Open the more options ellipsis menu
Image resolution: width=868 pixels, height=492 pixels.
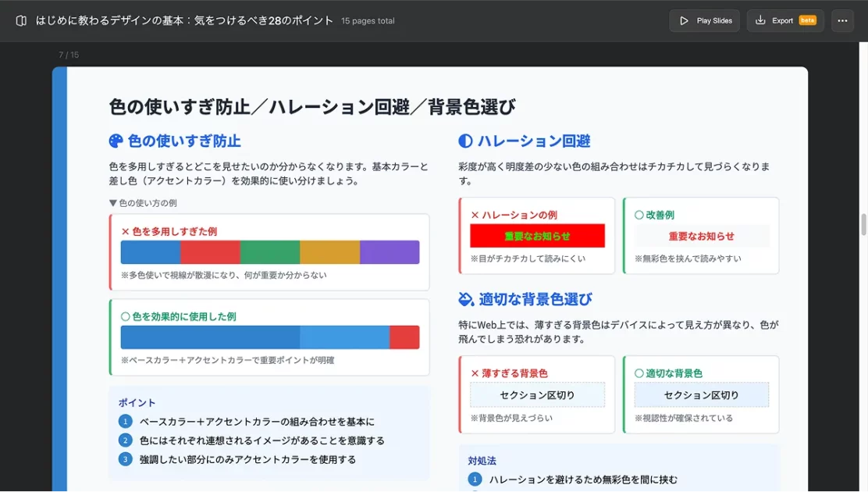pos(842,20)
